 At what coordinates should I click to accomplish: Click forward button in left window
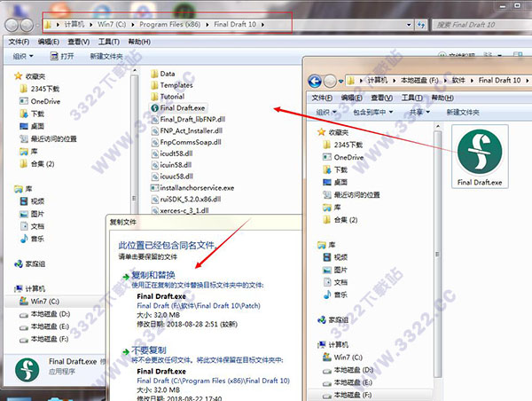(x=27, y=25)
